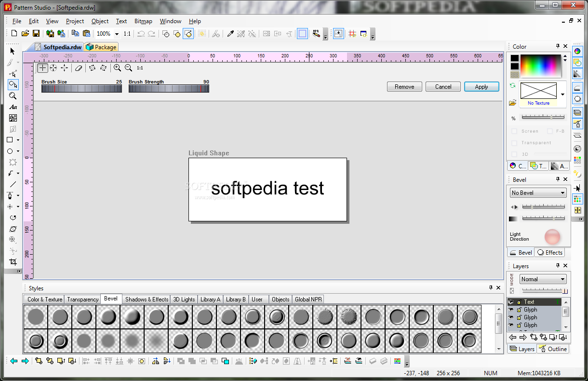Image resolution: width=588 pixels, height=381 pixels.
Task: Click the Brush Size slider
Action: (81, 89)
